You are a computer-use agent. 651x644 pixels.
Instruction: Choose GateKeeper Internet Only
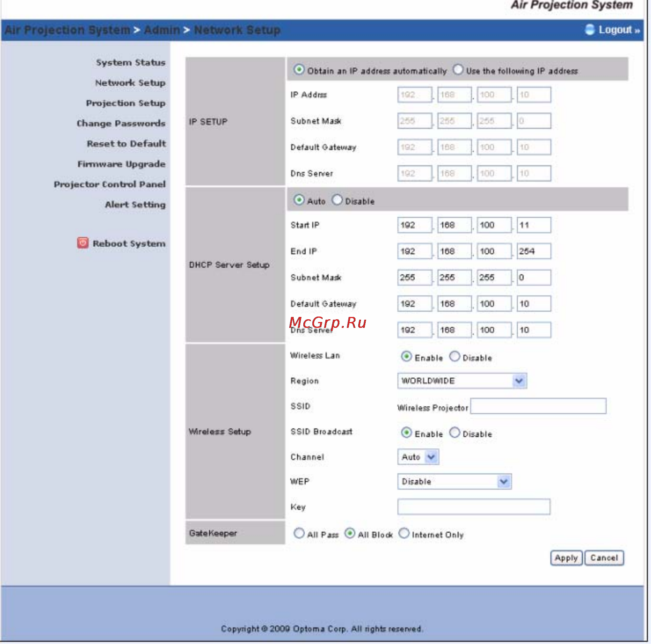click(404, 533)
